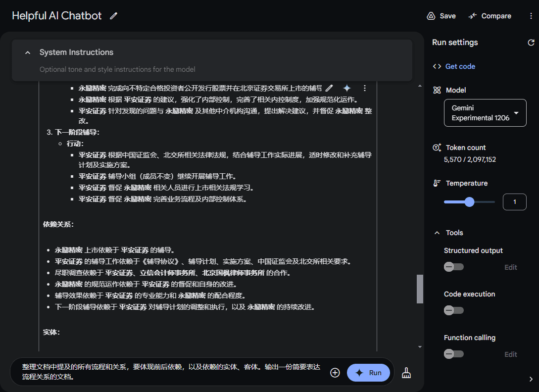Viewport: 539px width, 392px height.
Task: Open Compare mode
Action: pos(490,16)
